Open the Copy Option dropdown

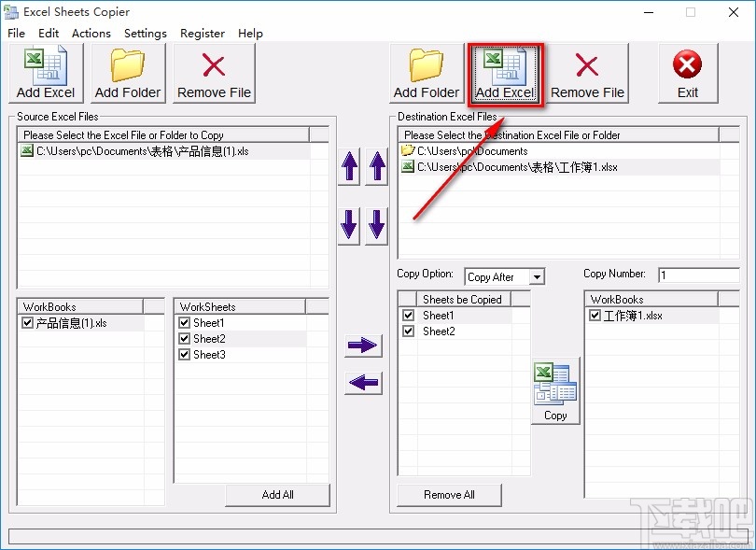[538, 276]
